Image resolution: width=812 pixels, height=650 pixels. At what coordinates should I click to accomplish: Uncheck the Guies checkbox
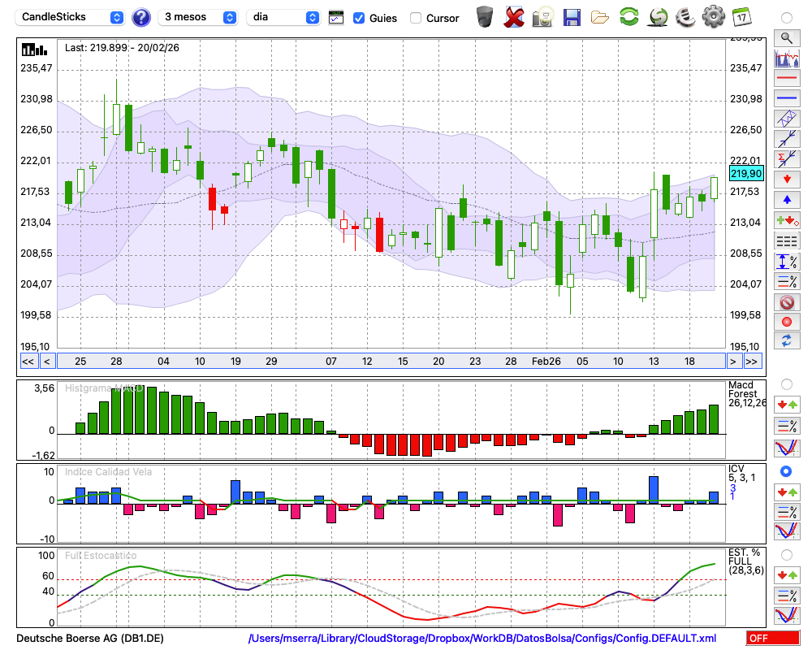tap(358, 18)
